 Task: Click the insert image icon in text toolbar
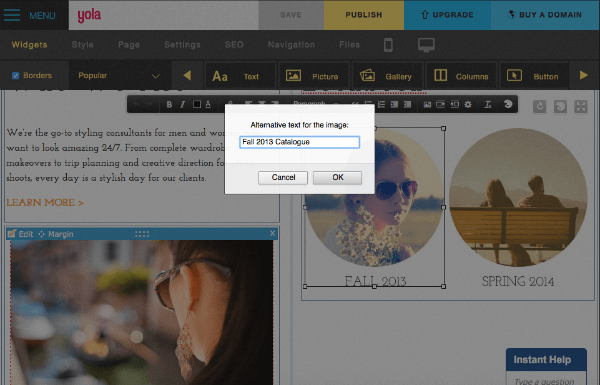427,104
